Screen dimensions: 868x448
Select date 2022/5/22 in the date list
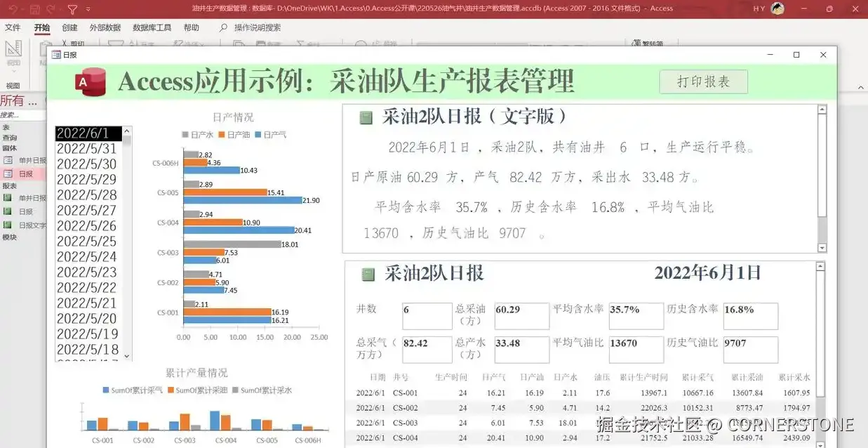[x=88, y=288]
